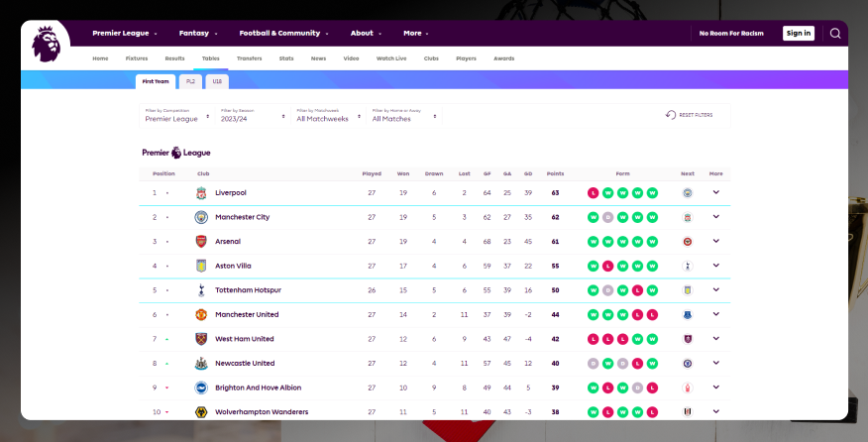Click the Manchester City club crest

[x=201, y=217]
